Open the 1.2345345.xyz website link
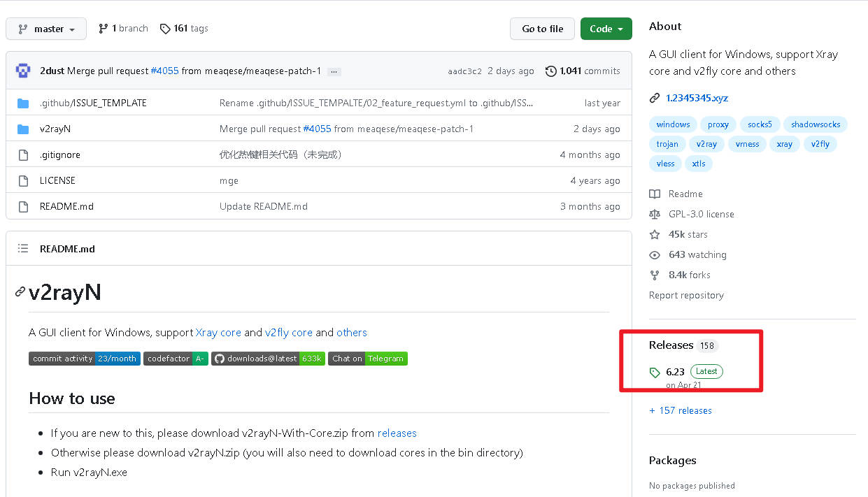Screen dimensions: 868x497 click(x=697, y=98)
